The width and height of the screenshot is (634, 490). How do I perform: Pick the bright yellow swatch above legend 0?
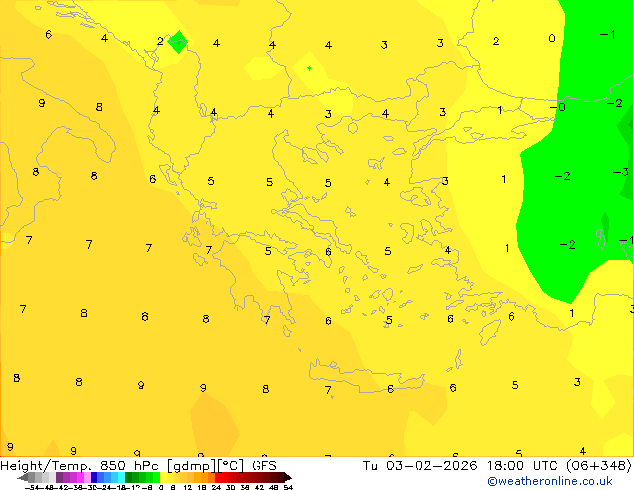[163, 477]
